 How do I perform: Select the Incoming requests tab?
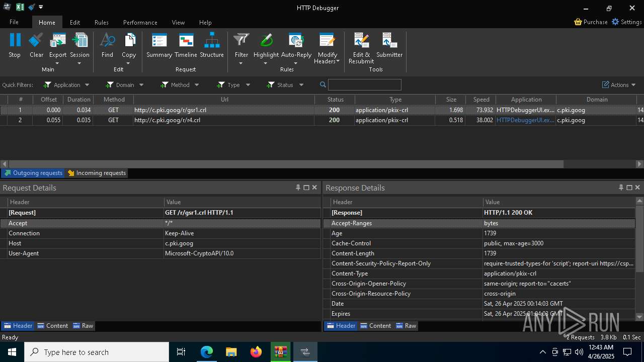[97, 173]
